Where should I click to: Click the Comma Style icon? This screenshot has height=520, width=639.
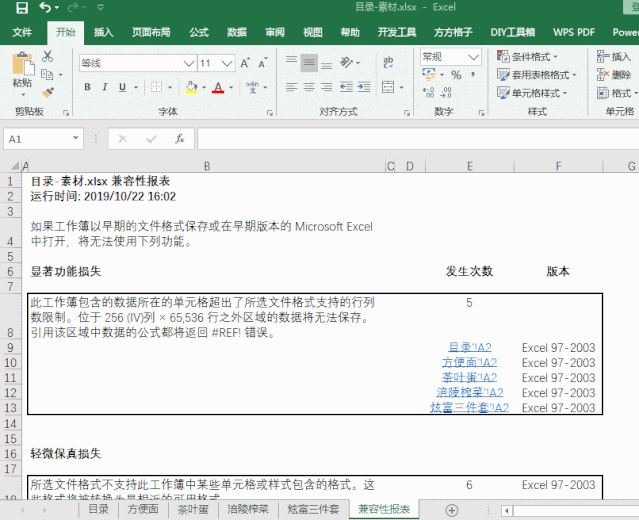tap(473, 74)
